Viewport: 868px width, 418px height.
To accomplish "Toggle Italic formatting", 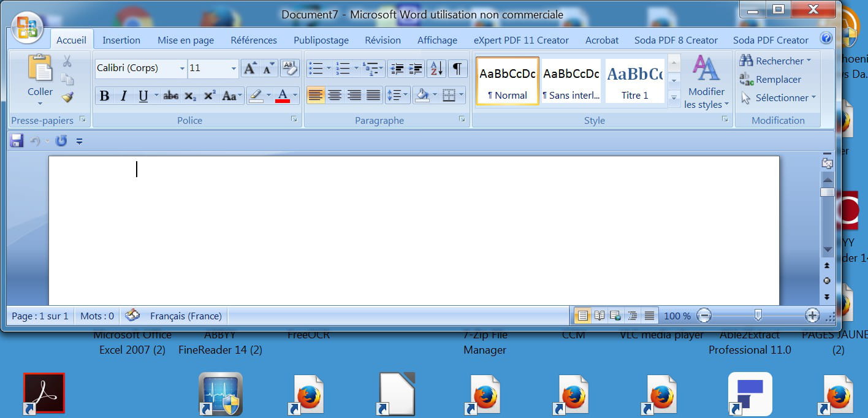I will (x=123, y=96).
